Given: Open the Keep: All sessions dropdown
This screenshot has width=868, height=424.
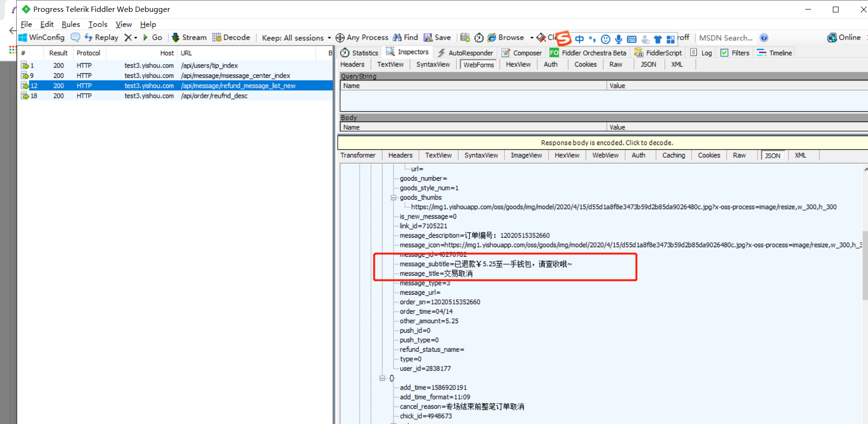Looking at the screenshot, I should (296, 38).
